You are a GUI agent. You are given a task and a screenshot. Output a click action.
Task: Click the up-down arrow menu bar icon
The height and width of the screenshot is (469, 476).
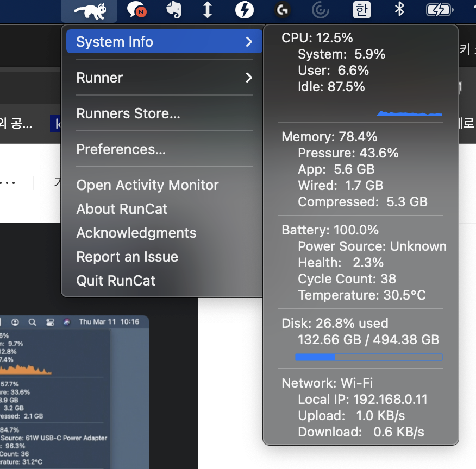208,10
